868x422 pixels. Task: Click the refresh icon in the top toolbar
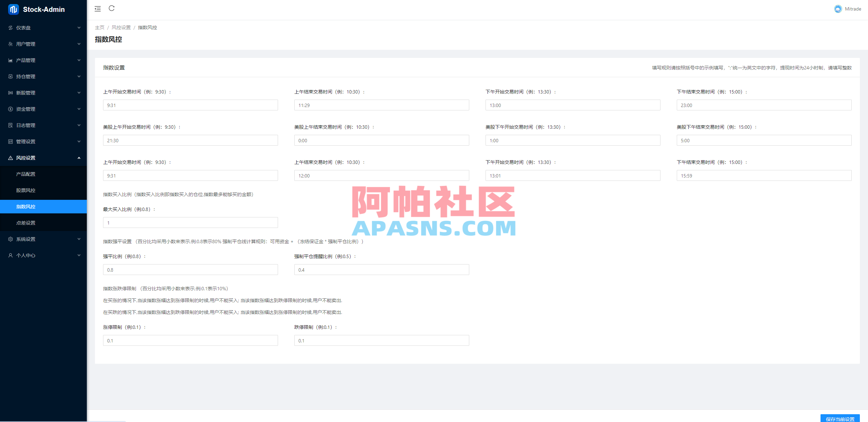(112, 9)
